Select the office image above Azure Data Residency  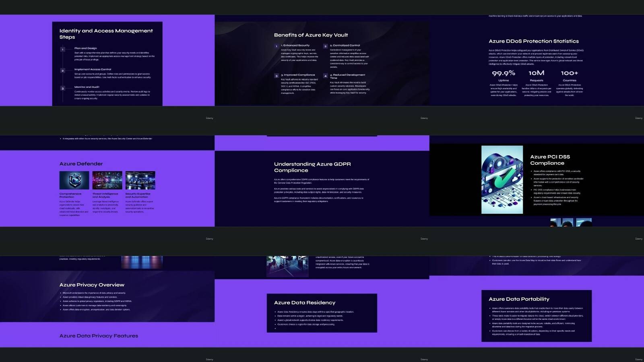pyautogui.click(x=287, y=266)
